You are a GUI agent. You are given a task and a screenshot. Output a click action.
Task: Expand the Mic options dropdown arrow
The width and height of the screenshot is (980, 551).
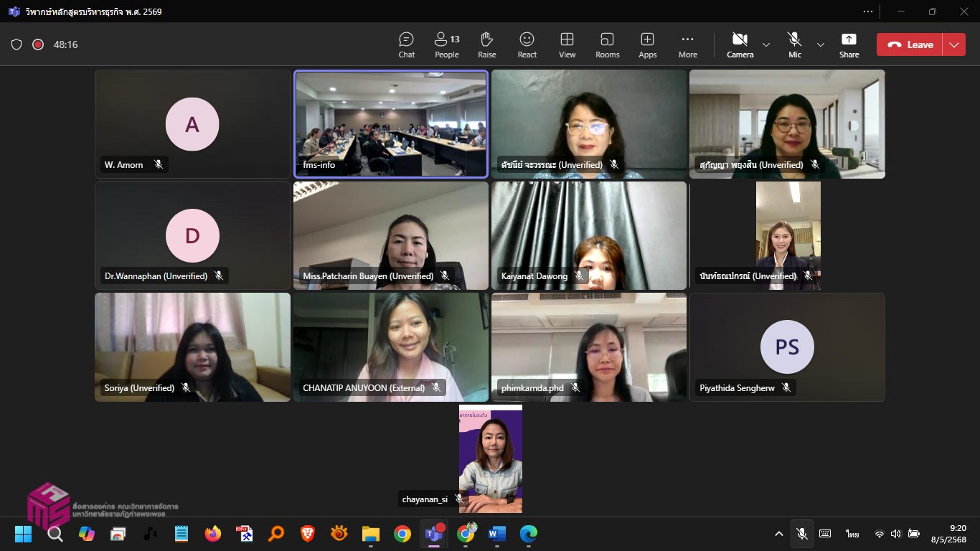(x=821, y=44)
